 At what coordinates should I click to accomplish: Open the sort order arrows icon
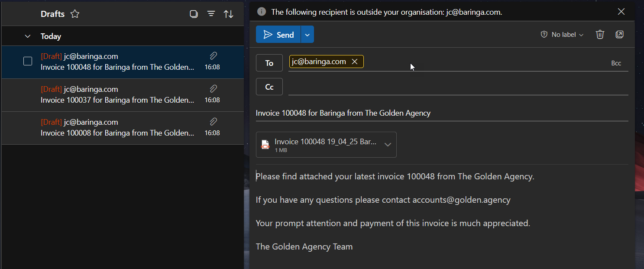click(228, 14)
